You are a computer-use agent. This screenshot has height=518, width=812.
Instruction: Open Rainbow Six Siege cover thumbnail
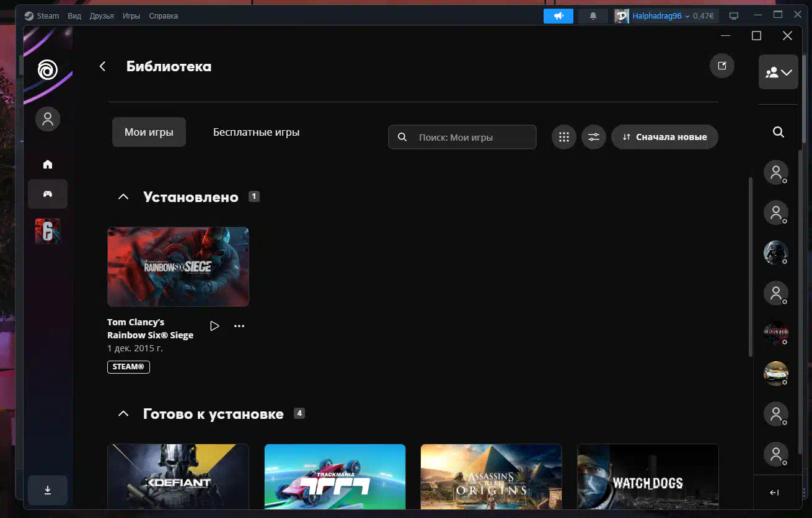click(x=178, y=266)
